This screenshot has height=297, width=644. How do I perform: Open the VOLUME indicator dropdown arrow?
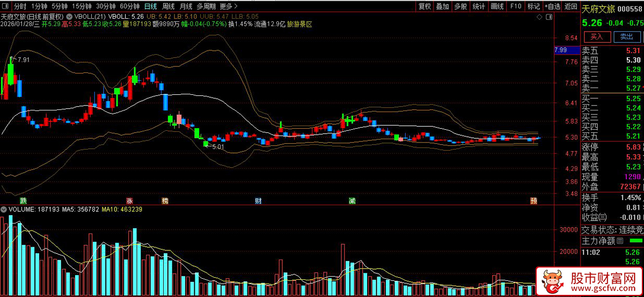click(4, 209)
